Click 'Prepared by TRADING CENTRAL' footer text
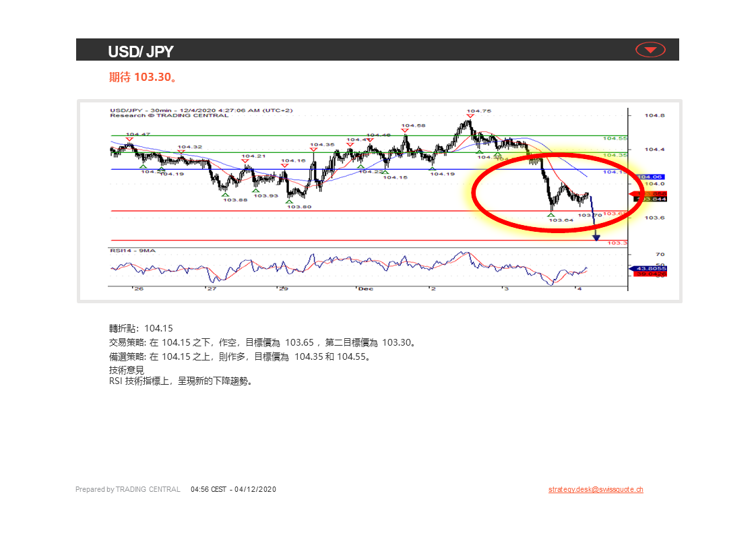The width and height of the screenshot is (756, 535). 128,489
